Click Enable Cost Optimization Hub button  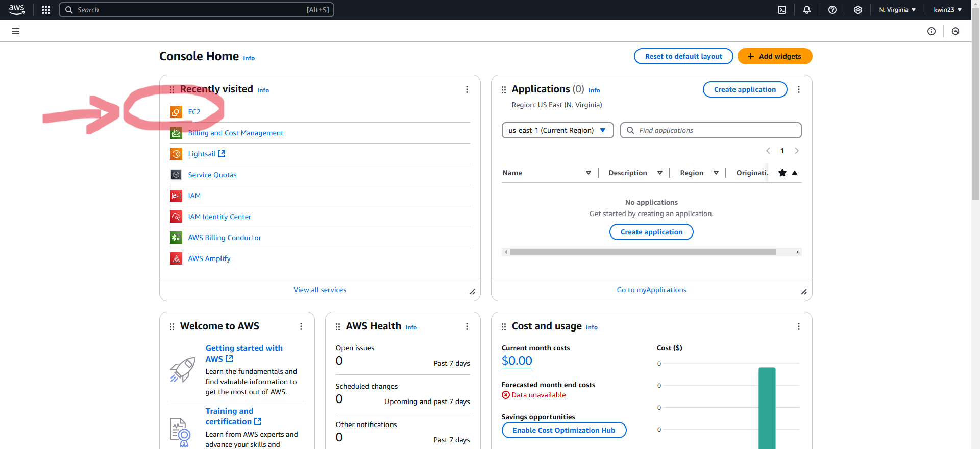pyautogui.click(x=564, y=430)
